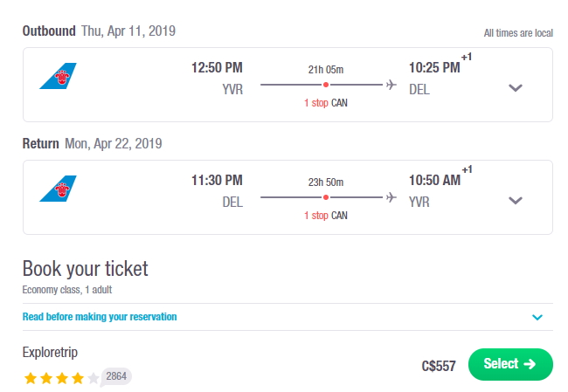
Task: Click the China Southern logo on outbound flight
Action: [58, 76]
